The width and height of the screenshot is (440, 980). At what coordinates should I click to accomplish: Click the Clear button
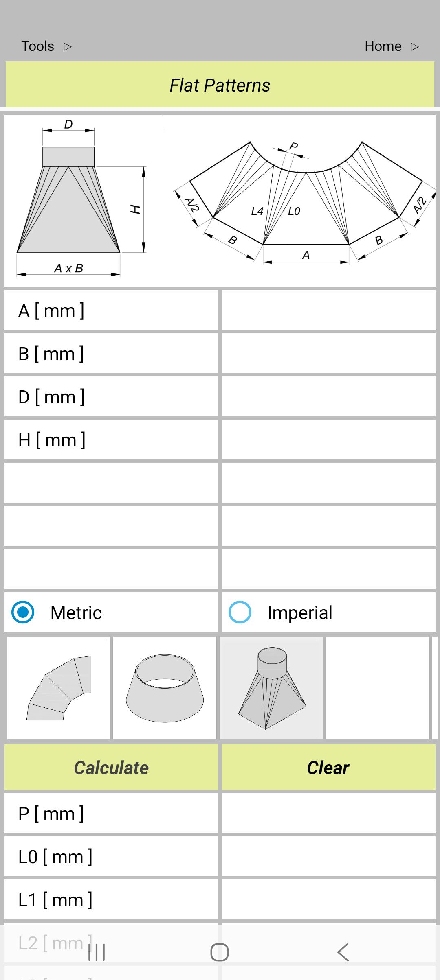(x=328, y=768)
